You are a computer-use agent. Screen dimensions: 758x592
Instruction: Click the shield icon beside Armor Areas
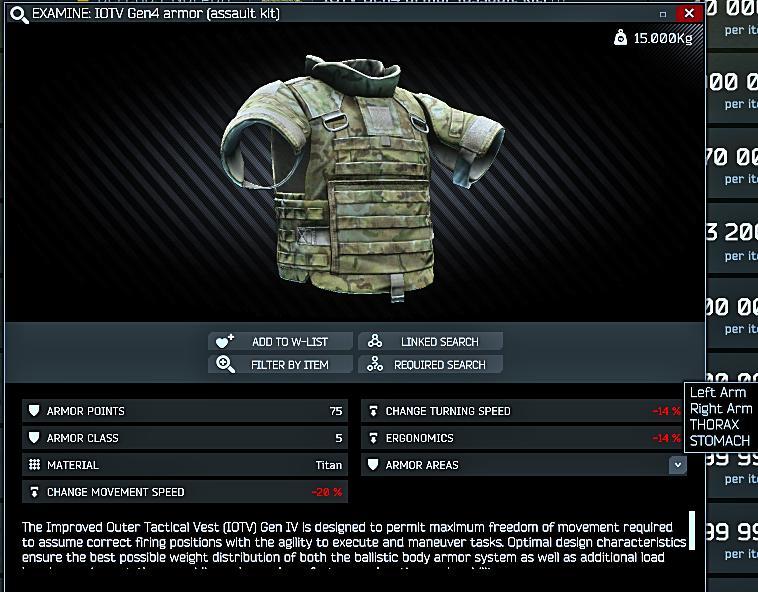point(373,465)
